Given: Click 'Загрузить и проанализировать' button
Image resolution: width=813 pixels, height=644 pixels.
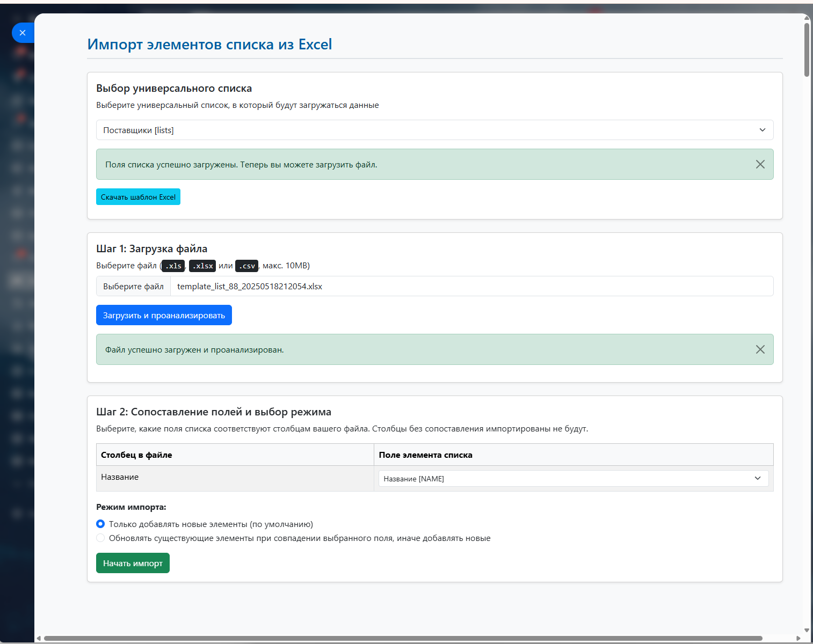Looking at the screenshot, I should coord(164,315).
